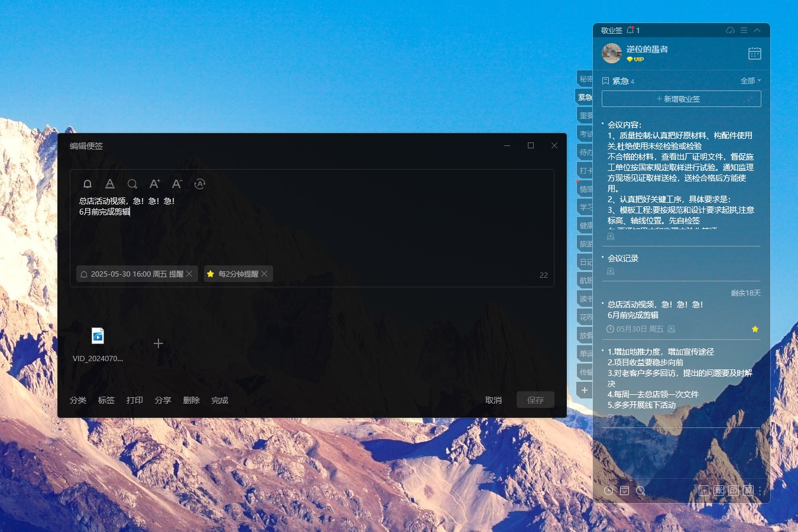Open the three-line menu in panel header
The width and height of the screenshot is (798, 532).
click(744, 30)
